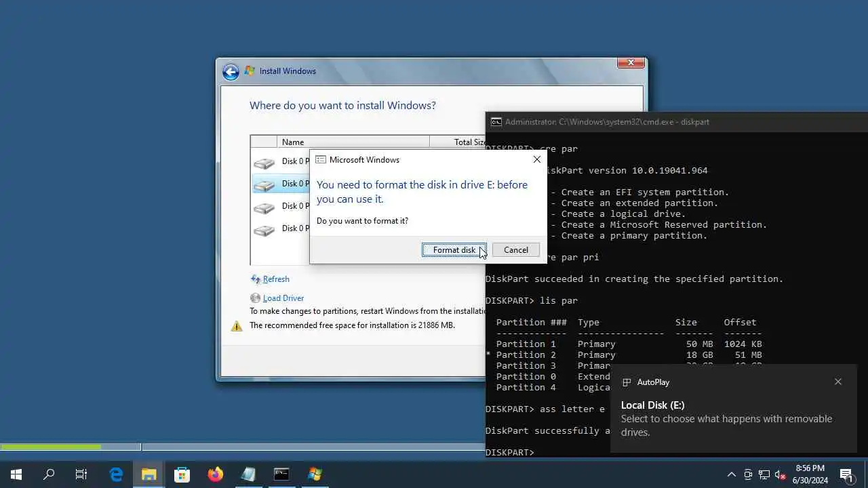Cancel the format disk dialog

[x=515, y=250]
